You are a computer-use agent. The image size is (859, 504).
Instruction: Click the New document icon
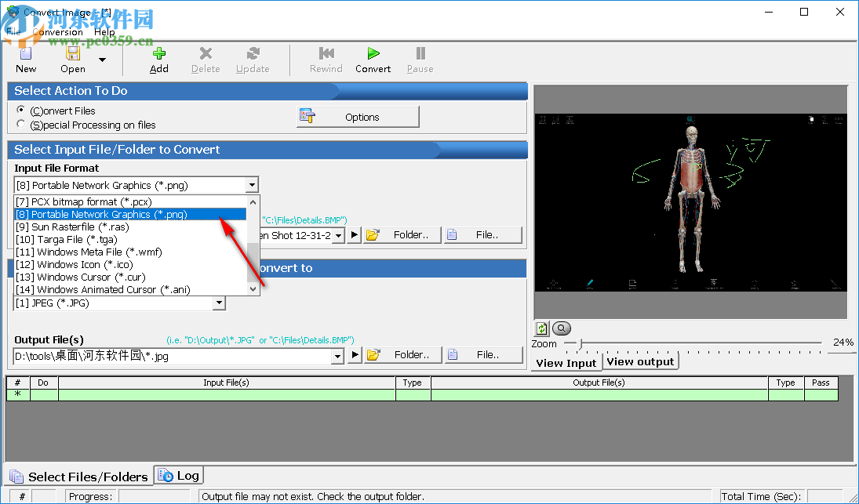pyautogui.click(x=24, y=55)
